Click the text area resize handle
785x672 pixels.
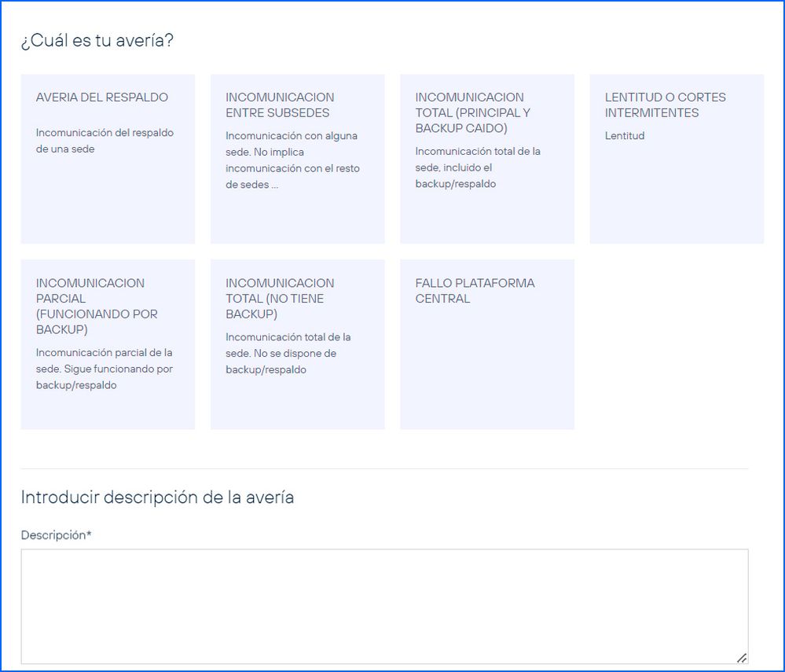741,657
